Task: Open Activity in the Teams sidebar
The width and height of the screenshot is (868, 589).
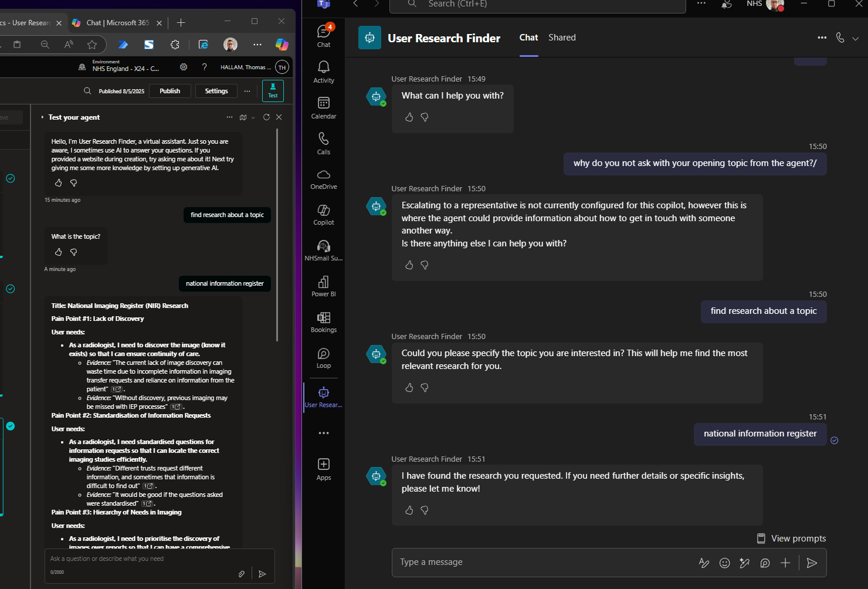Action: click(x=324, y=72)
